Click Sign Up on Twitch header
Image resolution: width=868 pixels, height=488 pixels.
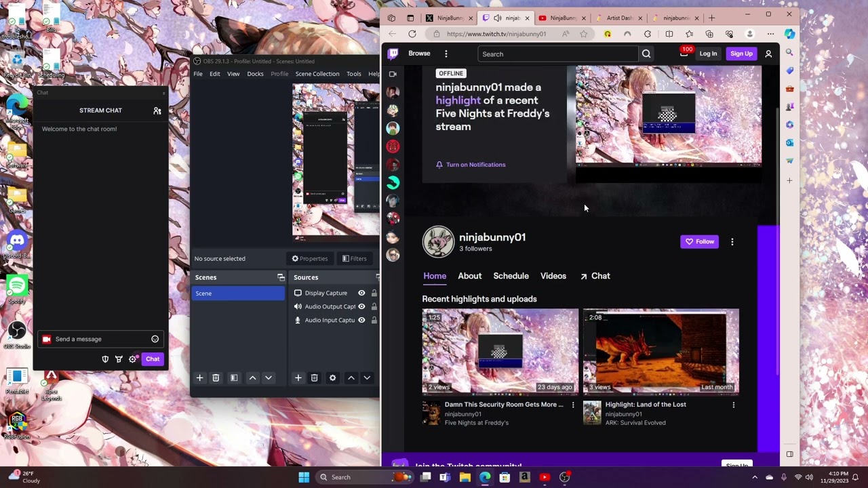(741, 54)
